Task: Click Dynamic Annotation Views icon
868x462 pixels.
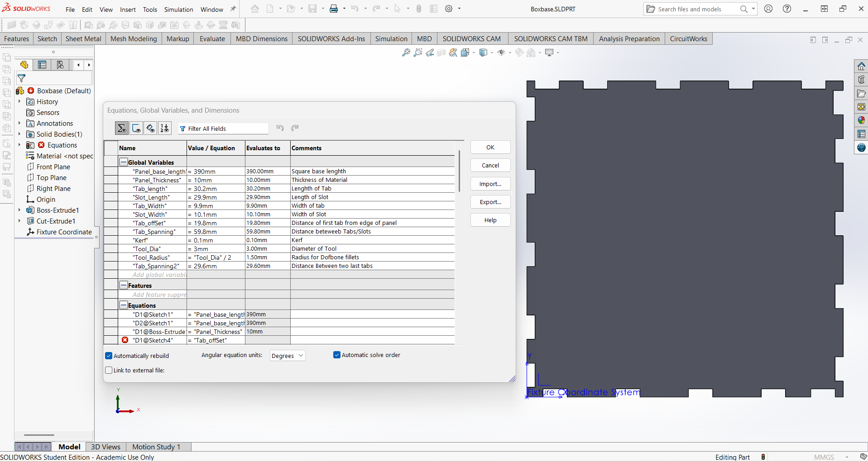Action: 453,52
